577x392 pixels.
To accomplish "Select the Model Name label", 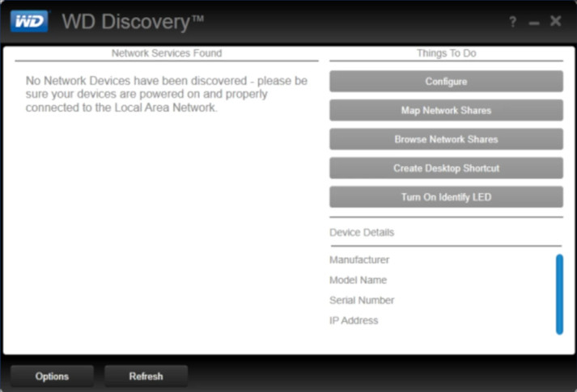I will point(358,280).
